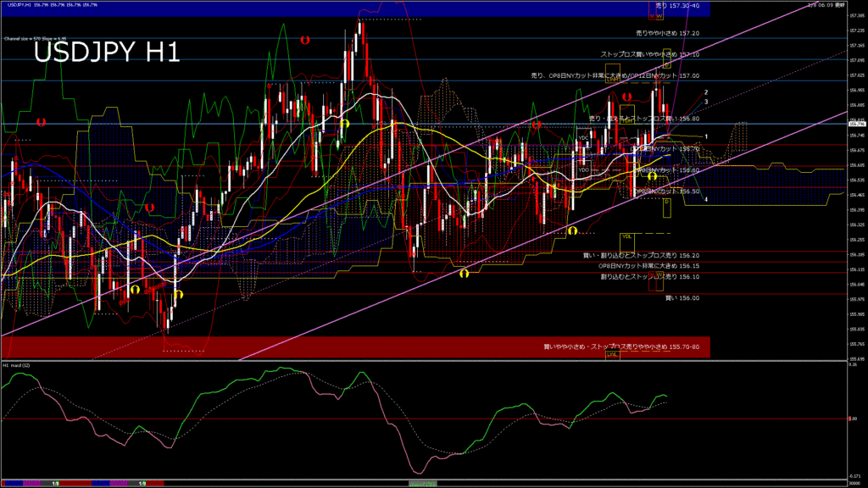This screenshot has height=488, width=868.
Task: Click the YDO level box on the chart
Action: click(x=583, y=170)
